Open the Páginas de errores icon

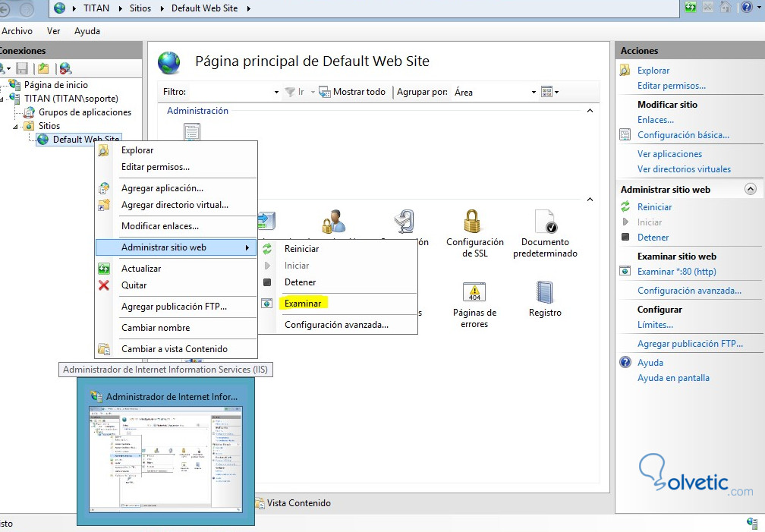click(474, 292)
